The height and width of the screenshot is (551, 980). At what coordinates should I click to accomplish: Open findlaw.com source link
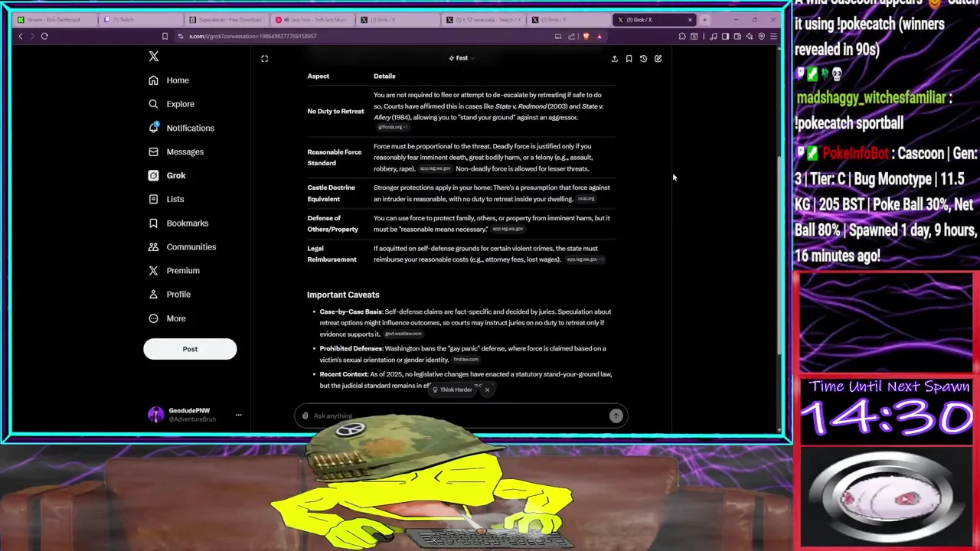tap(465, 360)
